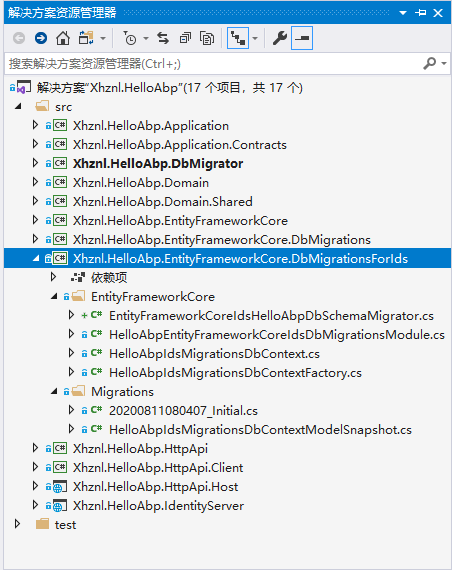This screenshot has width=452, height=570.
Task: Click the Show All Files icon
Action: (x=207, y=38)
